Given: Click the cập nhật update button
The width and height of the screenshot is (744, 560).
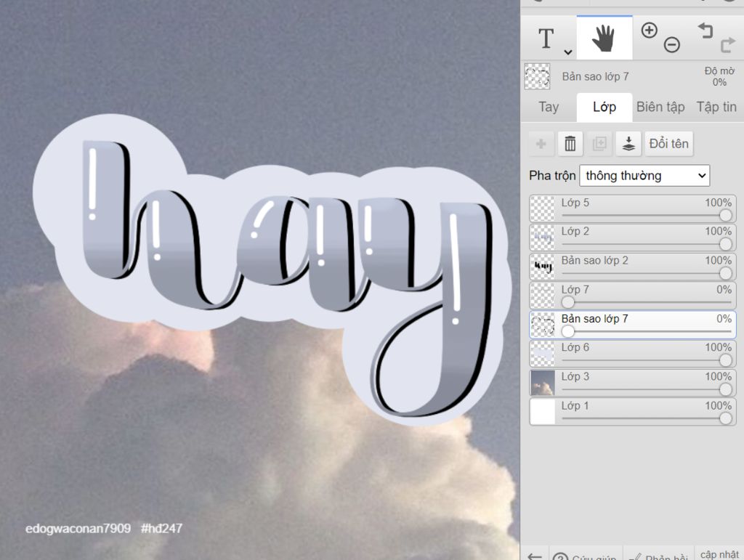Looking at the screenshot, I should (719, 554).
